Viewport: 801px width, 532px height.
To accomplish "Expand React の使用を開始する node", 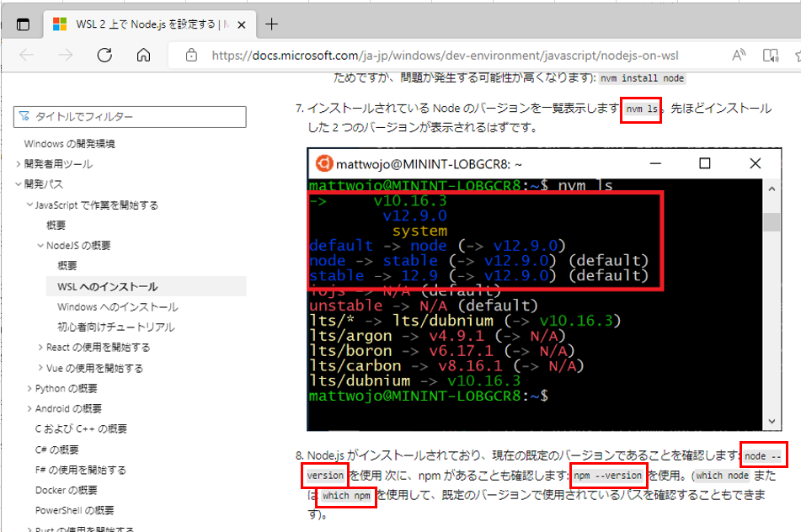I will [x=40, y=347].
